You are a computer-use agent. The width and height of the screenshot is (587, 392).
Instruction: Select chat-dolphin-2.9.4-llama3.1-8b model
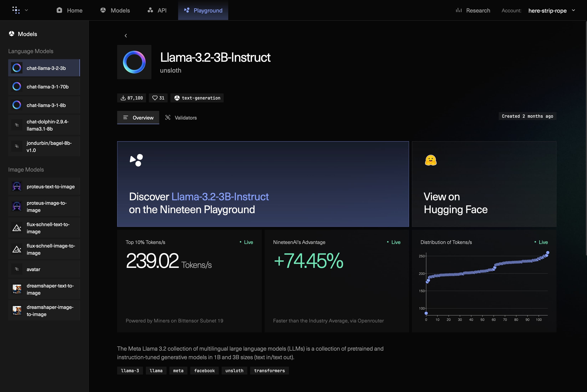pyautogui.click(x=44, y=125)
